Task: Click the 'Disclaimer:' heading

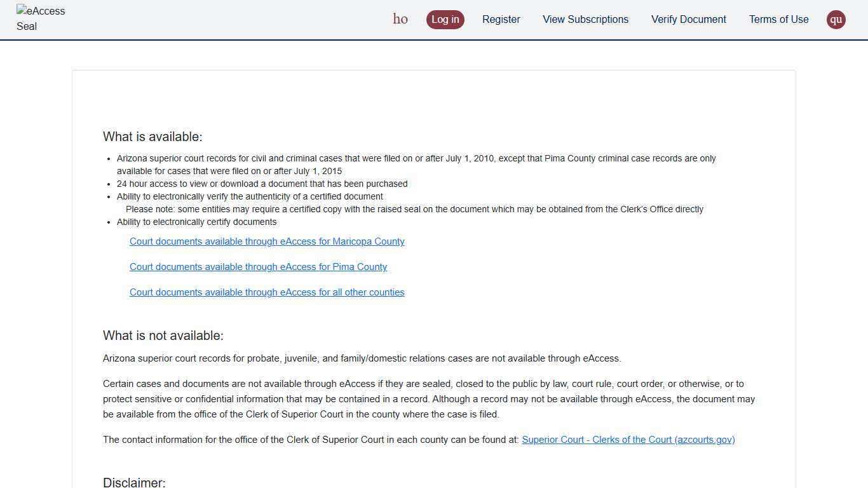Action: point(134,482)
